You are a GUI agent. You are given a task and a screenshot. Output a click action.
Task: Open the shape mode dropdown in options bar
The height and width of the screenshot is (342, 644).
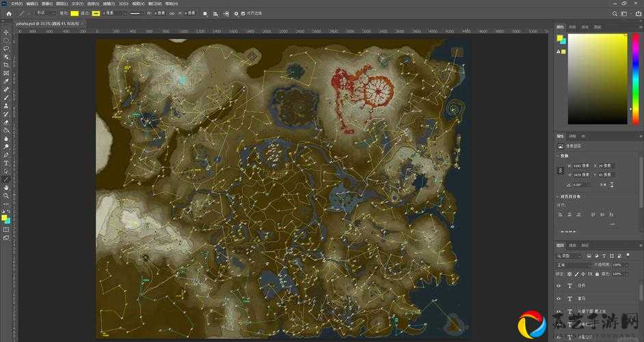(x=44, y=14)
